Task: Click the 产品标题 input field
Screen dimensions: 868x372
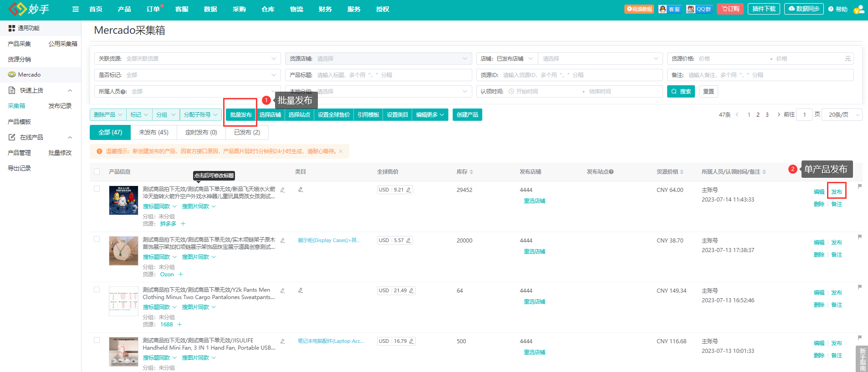Action: point(392,75)
